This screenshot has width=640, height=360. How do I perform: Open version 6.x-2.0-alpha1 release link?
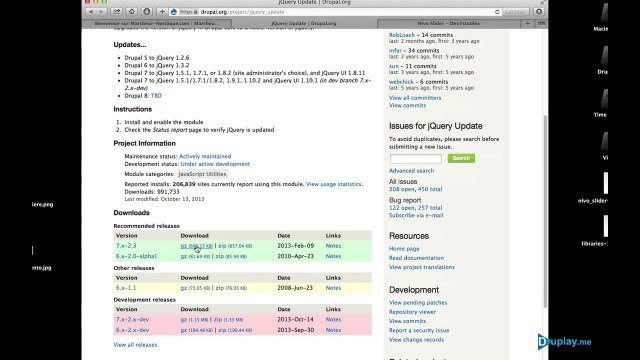[x=136, y=256]
